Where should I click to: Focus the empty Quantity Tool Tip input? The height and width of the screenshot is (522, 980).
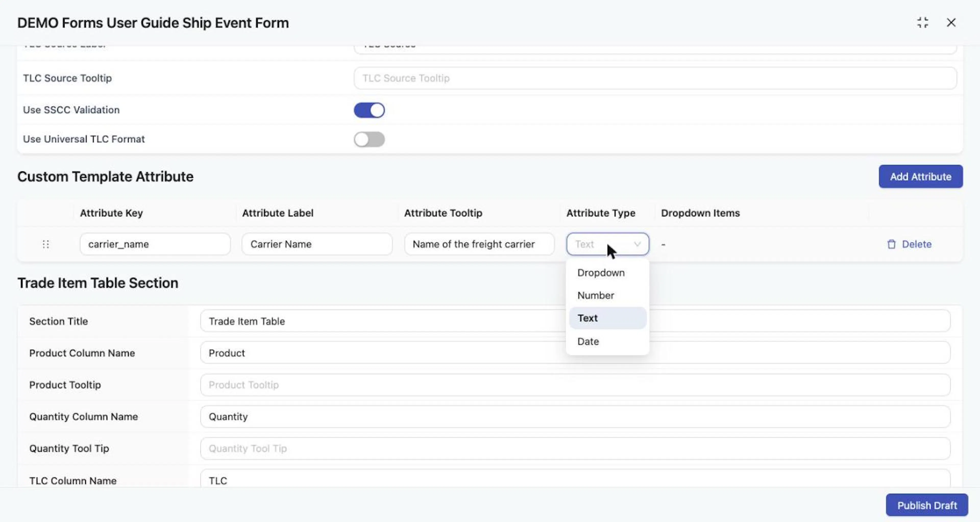point(575,448)
